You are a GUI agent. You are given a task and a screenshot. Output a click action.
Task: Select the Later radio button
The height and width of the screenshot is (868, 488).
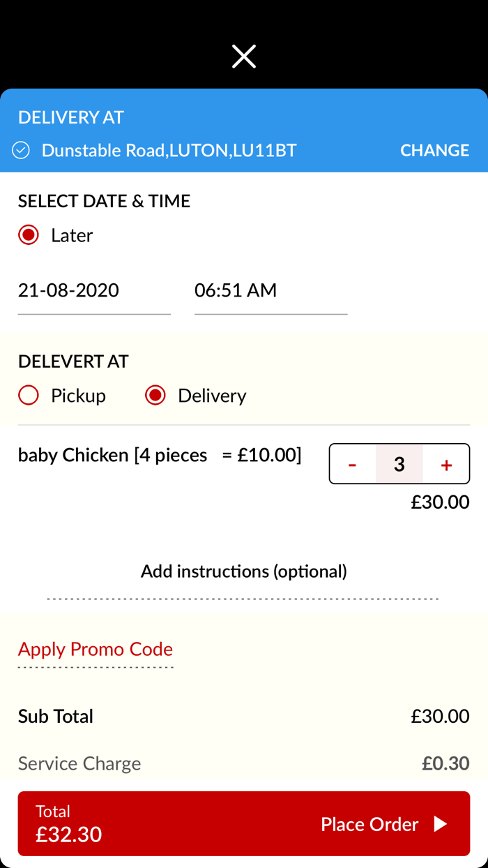pos(28,234)
